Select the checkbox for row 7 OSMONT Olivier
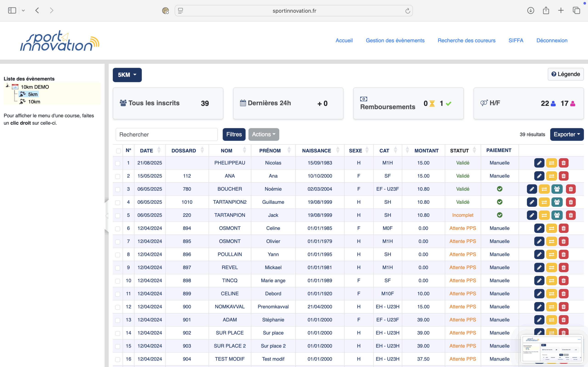Viewport: 588px width, 367px height. click(118, 242)
